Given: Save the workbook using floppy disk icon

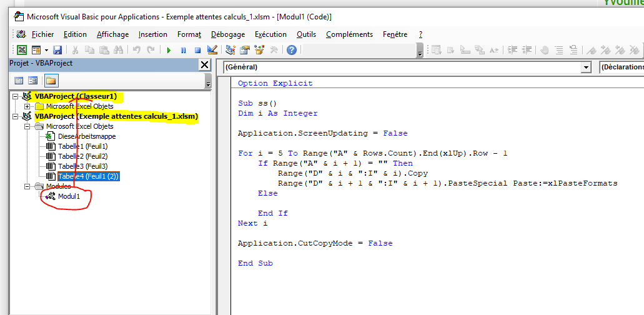Looking at the screenshot, I should click(x=57, y=50).
